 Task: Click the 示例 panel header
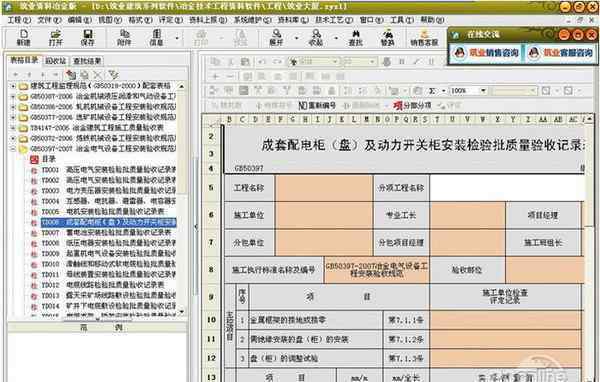pyautogui.click(x=98, y=327)
